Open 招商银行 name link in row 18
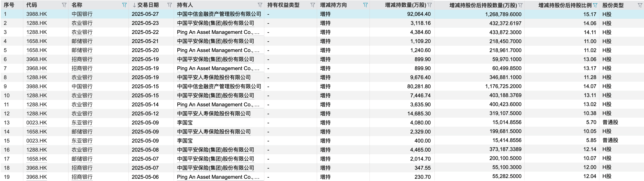The height and width of the screenshot is (181, 644). tap(82, 168)
